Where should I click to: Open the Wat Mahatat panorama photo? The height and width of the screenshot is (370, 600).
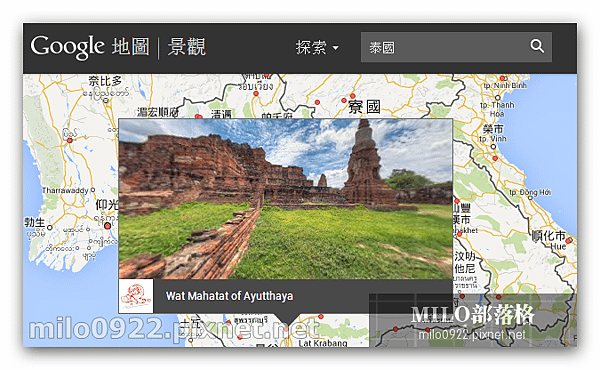pyautogui.click(x=285, y=199)
